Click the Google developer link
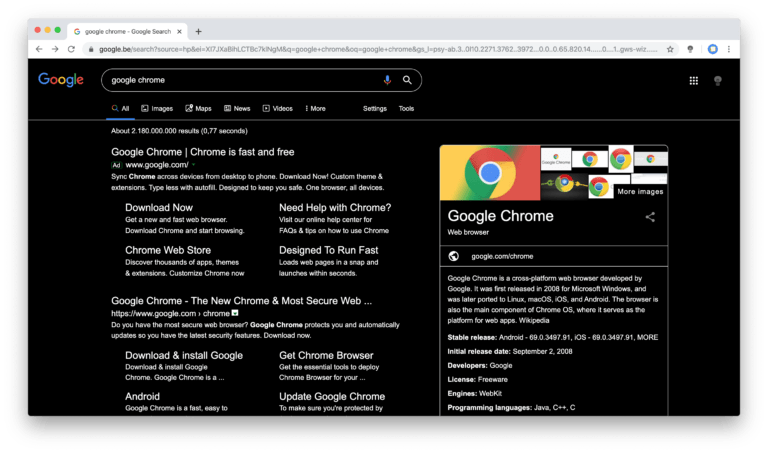This screenshot has width=768, height=453. [501, 365]
